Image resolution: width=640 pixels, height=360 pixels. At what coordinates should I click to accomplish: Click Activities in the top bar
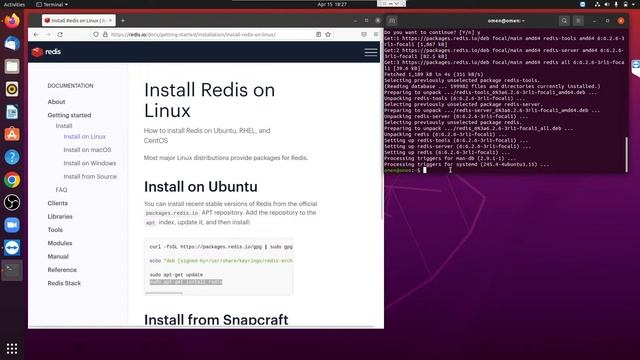pos(14,4)
